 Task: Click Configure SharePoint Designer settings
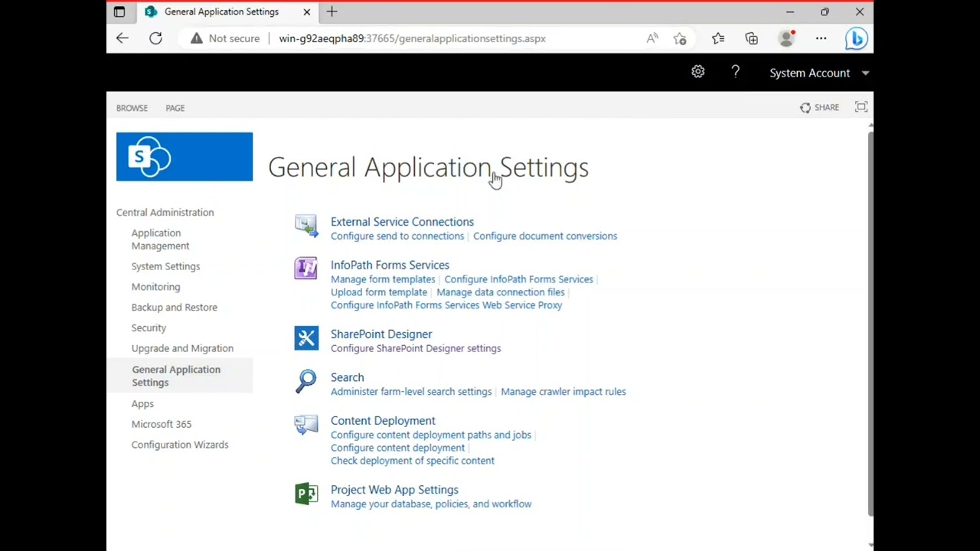point(416,348)
